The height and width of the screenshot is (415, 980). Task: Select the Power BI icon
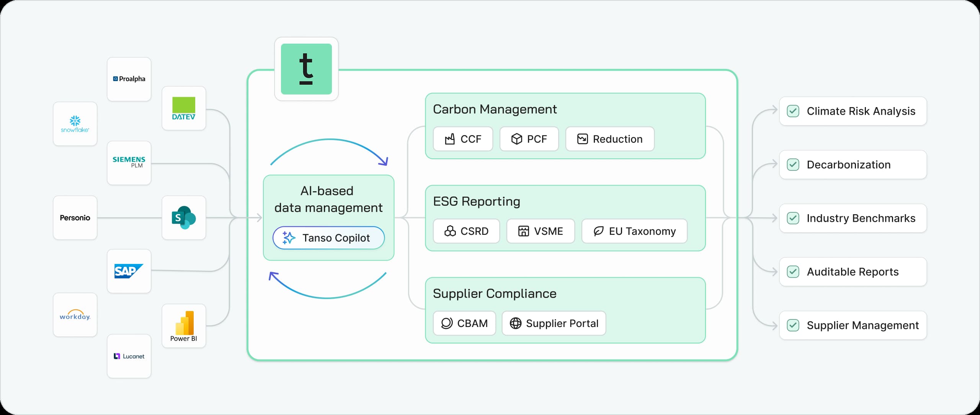[184, 326]
